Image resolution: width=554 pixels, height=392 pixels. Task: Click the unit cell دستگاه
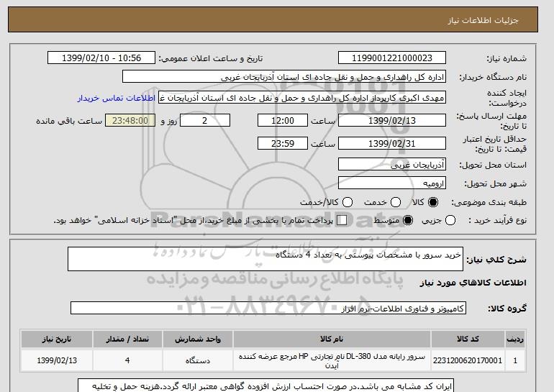click(198, 360)
